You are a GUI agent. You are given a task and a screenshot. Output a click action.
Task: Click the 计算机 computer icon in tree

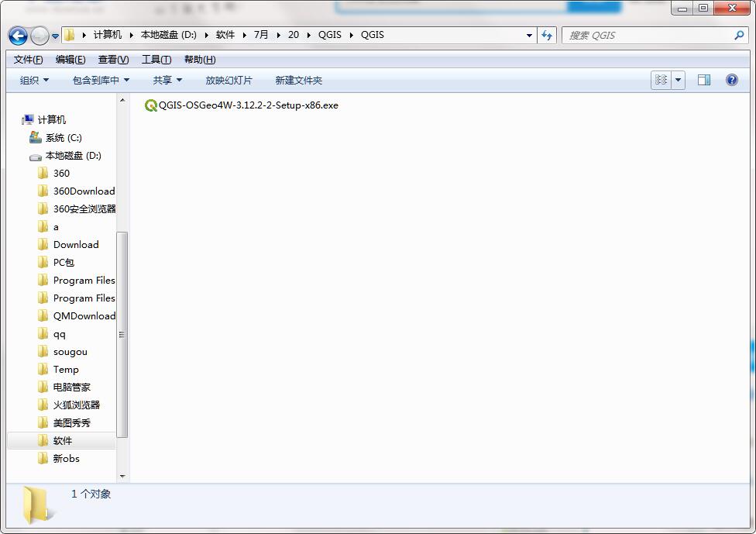coord(28,119)
